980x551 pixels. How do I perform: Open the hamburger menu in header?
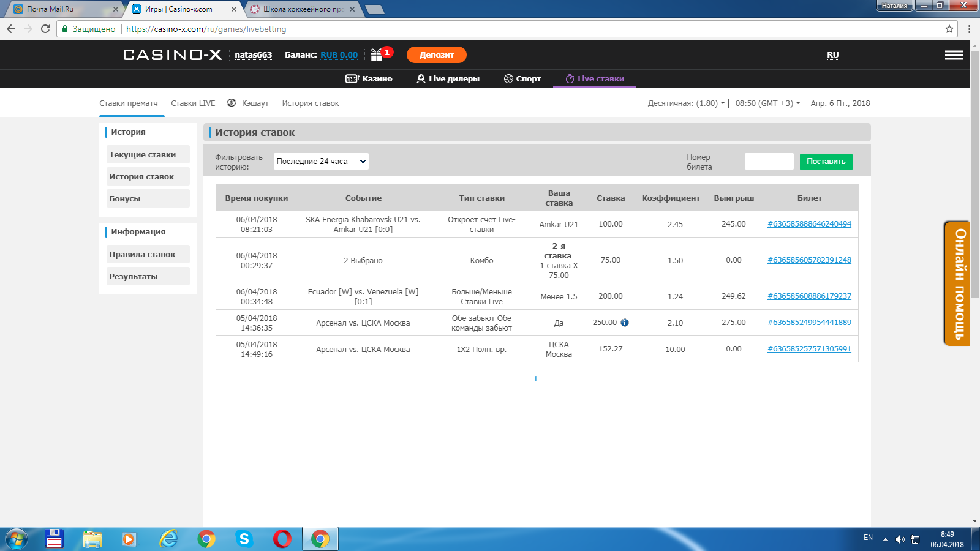(x=954, y=55)
